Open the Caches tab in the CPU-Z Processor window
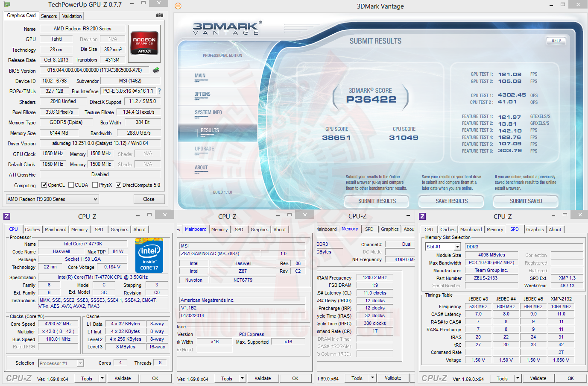 tap(32, 230)
